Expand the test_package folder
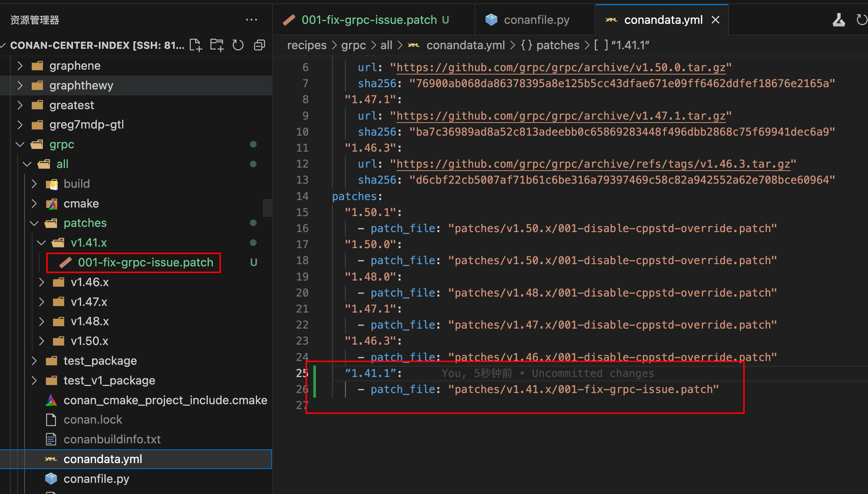The image size is (868, 494). click(x=136, y=361)
